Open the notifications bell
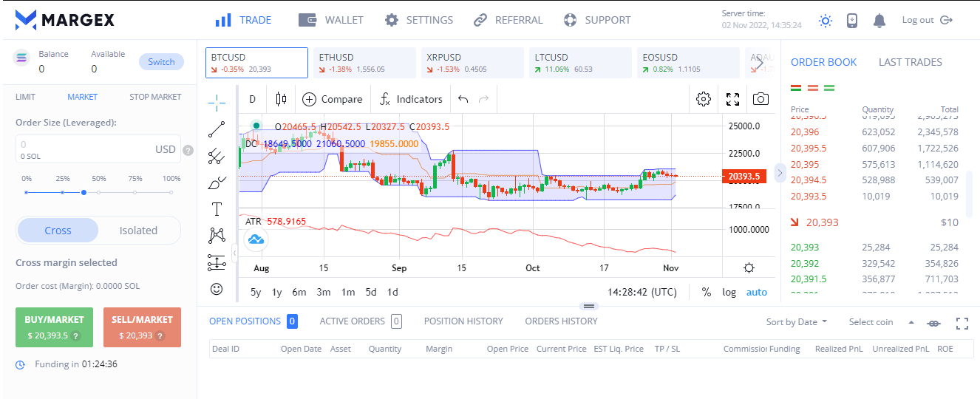The width and height of the screenshot is (980, 399). [x=879, y=21]
